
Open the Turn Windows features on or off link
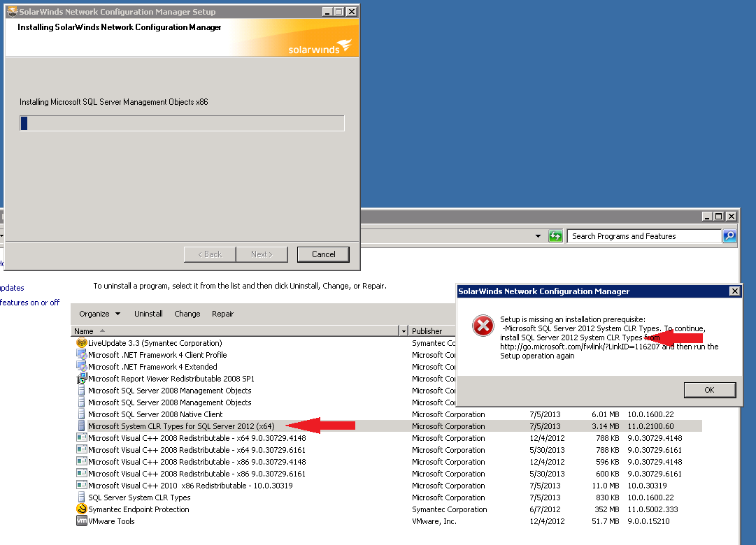pyautogui.click(x=30, y=303)
